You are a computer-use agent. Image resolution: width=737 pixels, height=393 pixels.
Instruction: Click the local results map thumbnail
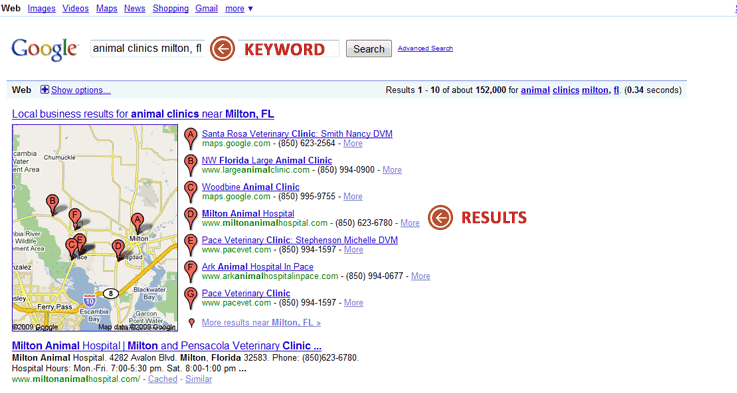(95, 228)
